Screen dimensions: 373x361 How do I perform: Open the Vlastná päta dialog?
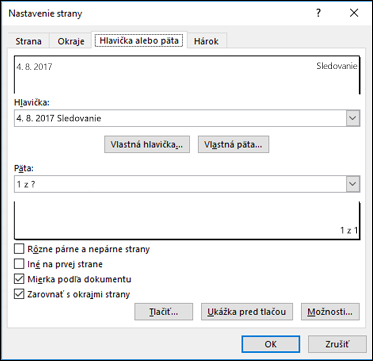[x=233, y=144]
